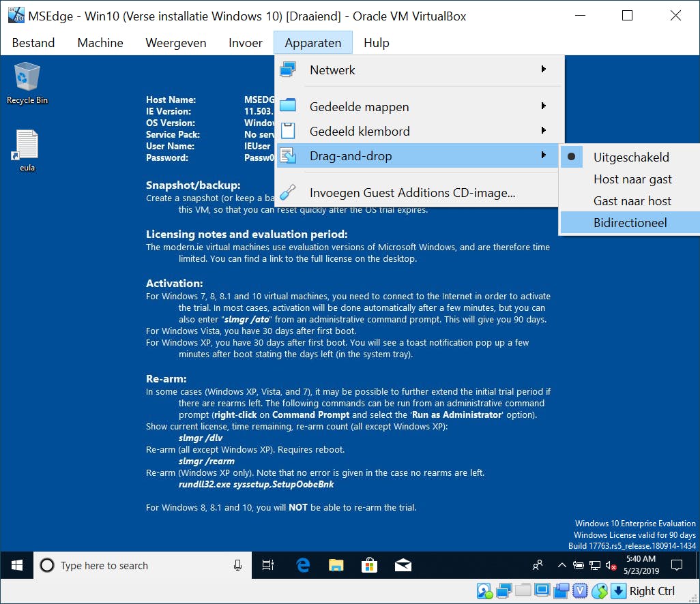Select Gast naar host option
700x604 pixels.
[x=631, y=200]
